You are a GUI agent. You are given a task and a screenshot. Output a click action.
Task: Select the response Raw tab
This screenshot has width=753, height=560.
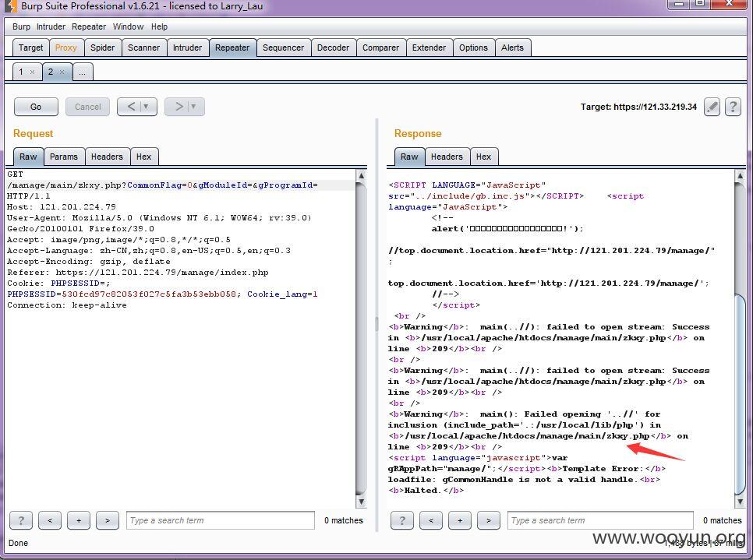(409, 157)
